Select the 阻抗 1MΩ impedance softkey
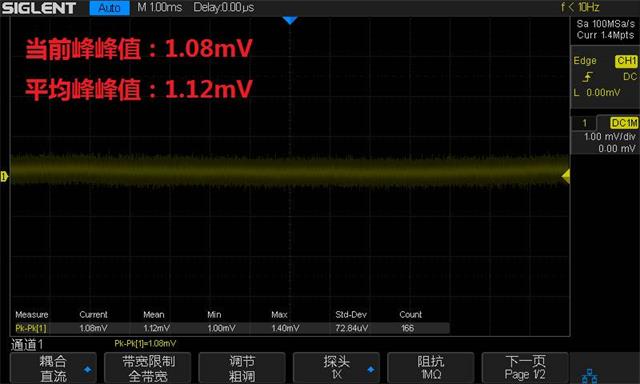The width and height of the screenshot is (640, 384). 431,368
